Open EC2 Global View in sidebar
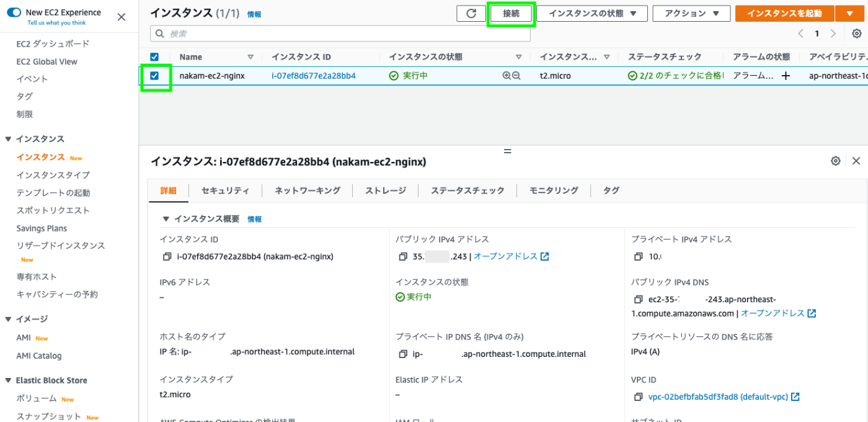The image size is (868, 422). tap(46, 61)
